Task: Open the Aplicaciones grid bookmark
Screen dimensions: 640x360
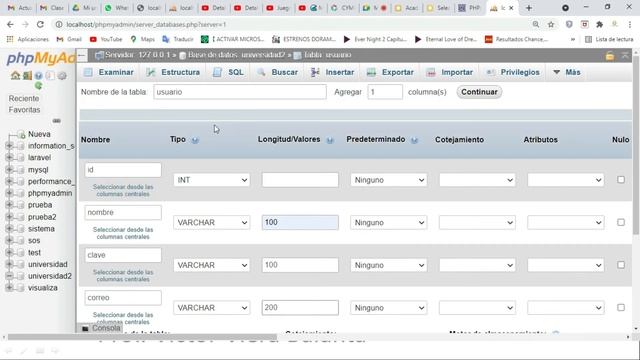Action: coord(28,39)
